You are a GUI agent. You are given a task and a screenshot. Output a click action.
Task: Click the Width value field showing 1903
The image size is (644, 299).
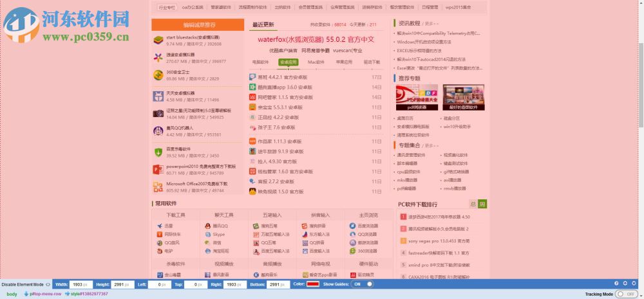coord(80,284)
